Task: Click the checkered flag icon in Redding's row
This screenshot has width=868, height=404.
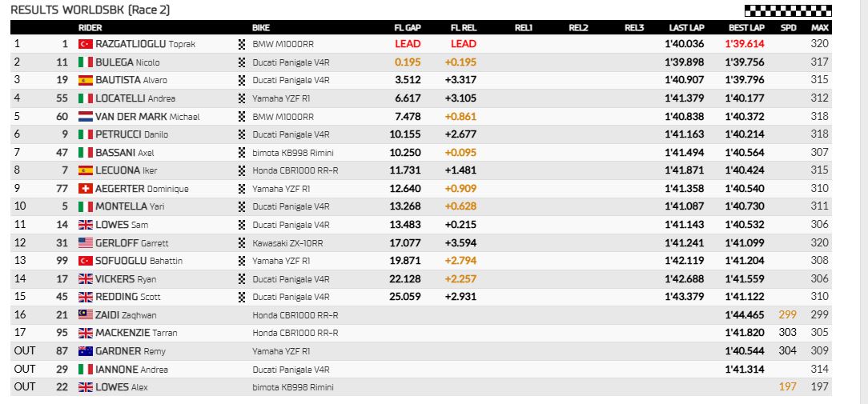Action: [x=241, y=297]
